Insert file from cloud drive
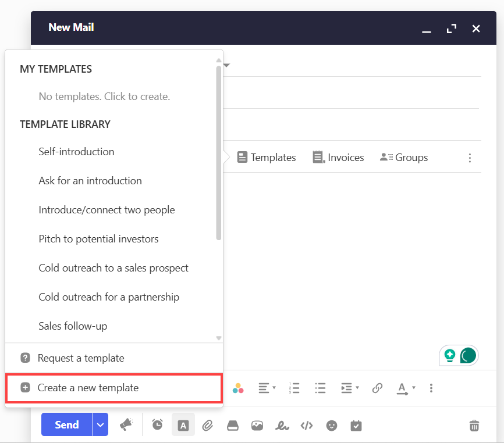This screenshot has width=504, height=443. [x=233, y=426]
